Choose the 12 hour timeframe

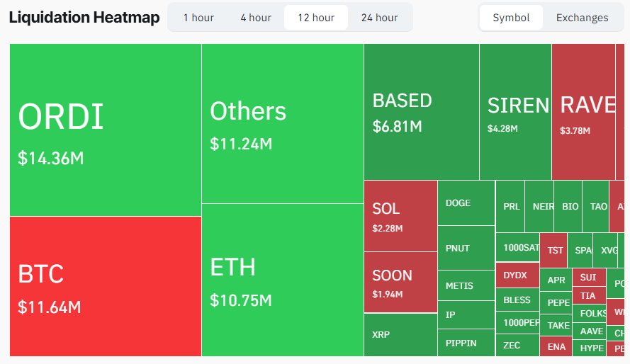[316, 18]
